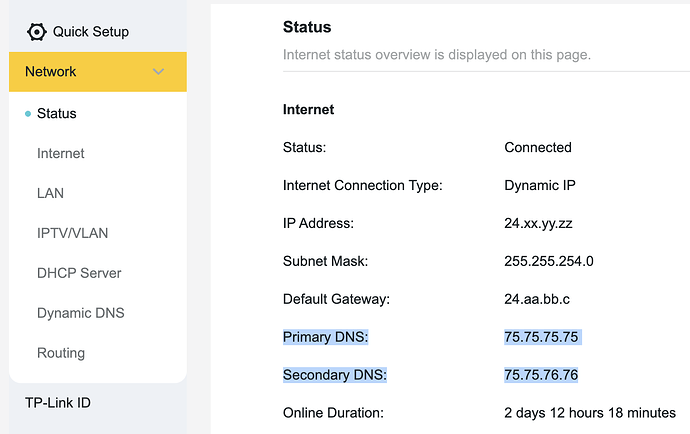Go to the Internet settings page
Image resolution: width=690 pixels, height=434 pixels.
60,154
